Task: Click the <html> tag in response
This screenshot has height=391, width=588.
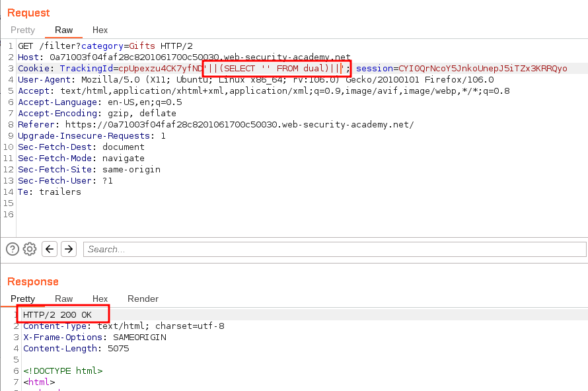Action: pos(39,382)
